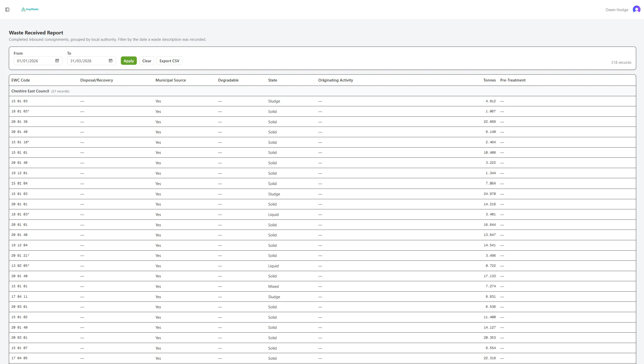This screenshot has height=364, width=644.
Task: Select the Cheshire East Council group row
Action: tap(322, 91)
